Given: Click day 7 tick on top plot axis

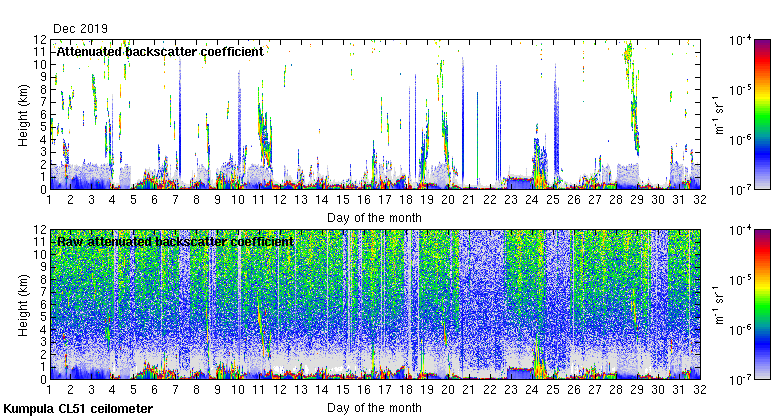Looking at the screenshot, I should pos(175,200).
